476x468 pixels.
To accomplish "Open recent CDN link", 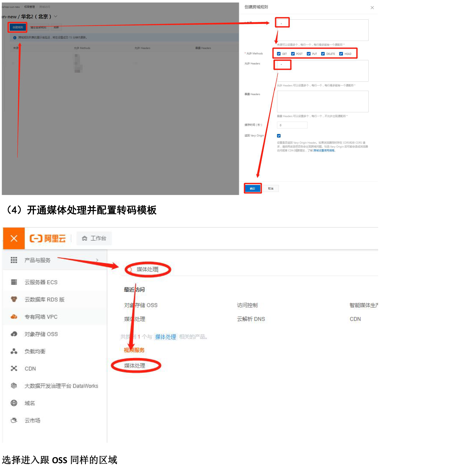I will pyautogui.click(x=355, y=319).
